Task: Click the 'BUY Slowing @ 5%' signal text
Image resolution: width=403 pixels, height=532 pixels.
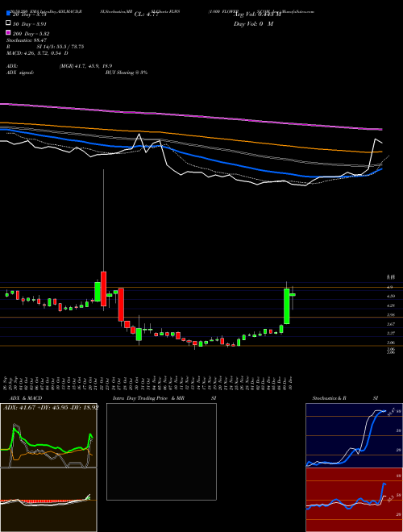Action: click(x=127, y=73)
